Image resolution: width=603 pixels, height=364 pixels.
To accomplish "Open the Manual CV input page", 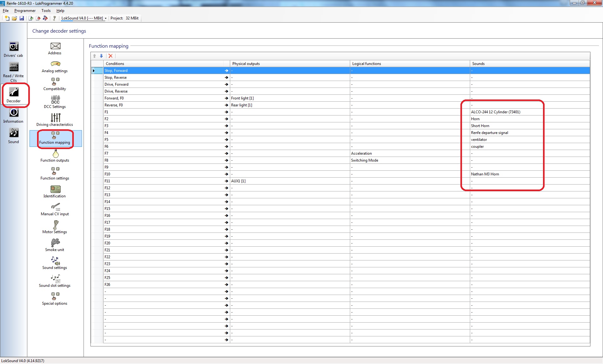I will pos(55,210).
